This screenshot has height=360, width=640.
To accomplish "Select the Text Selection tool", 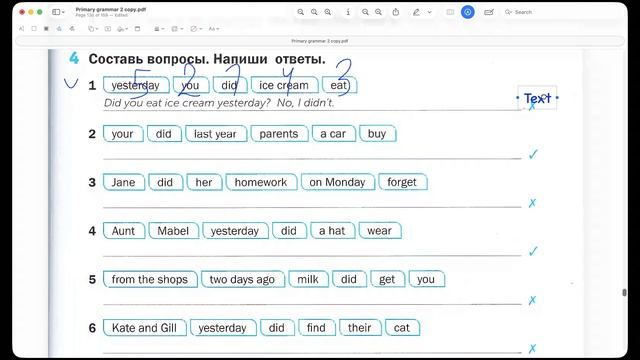I will tap(21, 29).
